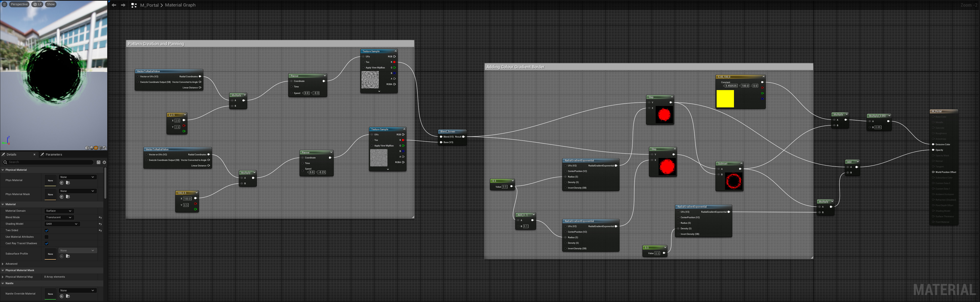Use selected asset for Phys Material
The height and width of the screenshot is (302, 980).
[x=62, y=183]
